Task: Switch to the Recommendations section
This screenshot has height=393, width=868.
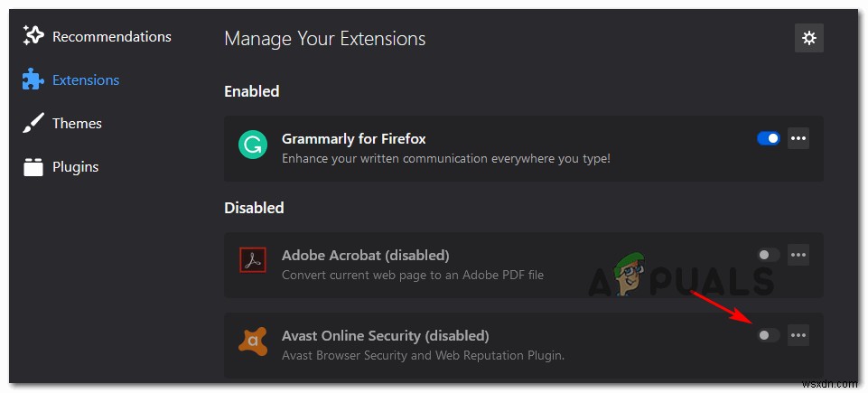Action: point(111,37)
